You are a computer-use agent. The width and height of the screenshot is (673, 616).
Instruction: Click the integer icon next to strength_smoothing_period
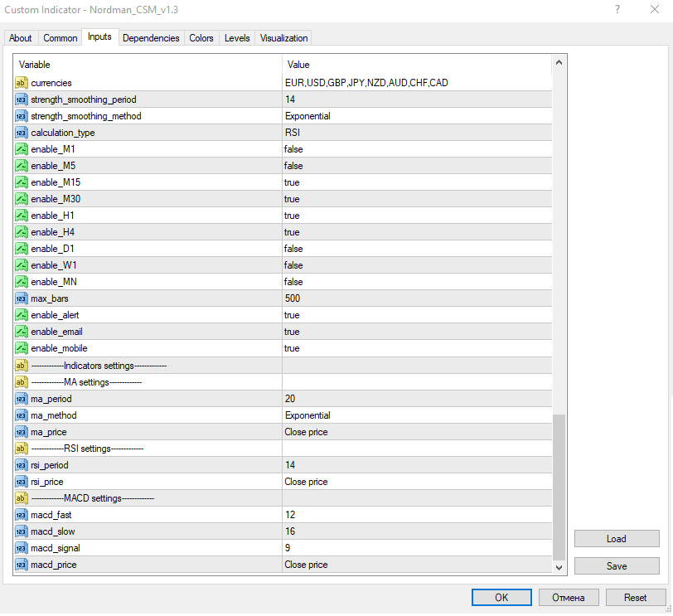[x=21, y=99]
